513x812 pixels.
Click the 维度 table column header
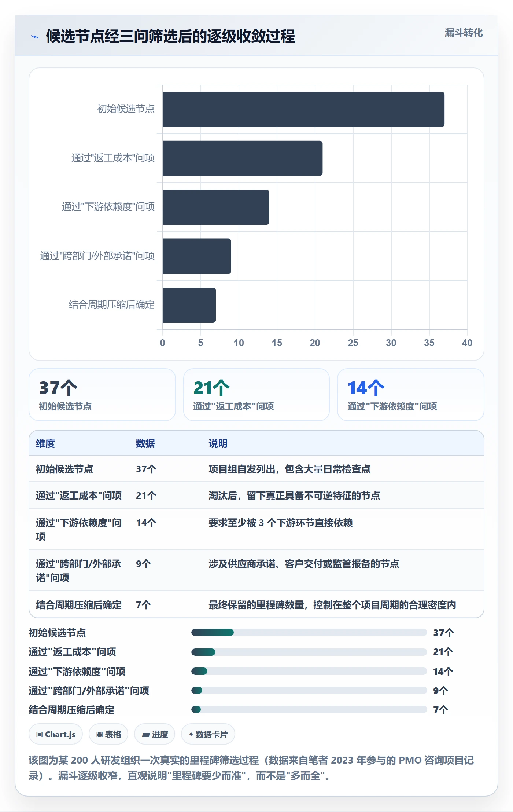(x=45, y=443)
